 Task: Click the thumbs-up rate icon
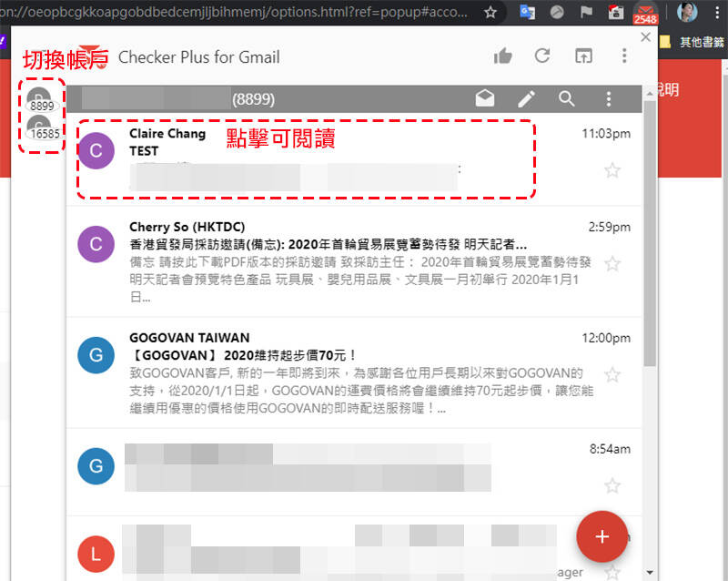point(503,56)
